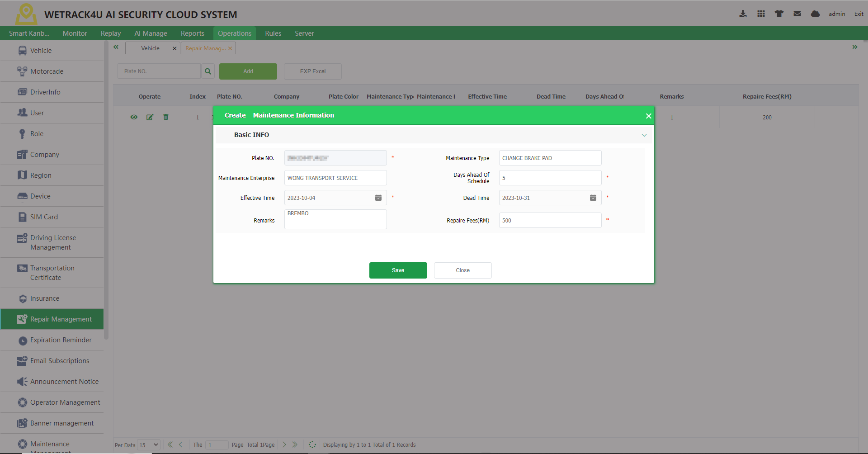Open the cloud icon in the top bar
The image size is (868, 454).
coord(815,14)
